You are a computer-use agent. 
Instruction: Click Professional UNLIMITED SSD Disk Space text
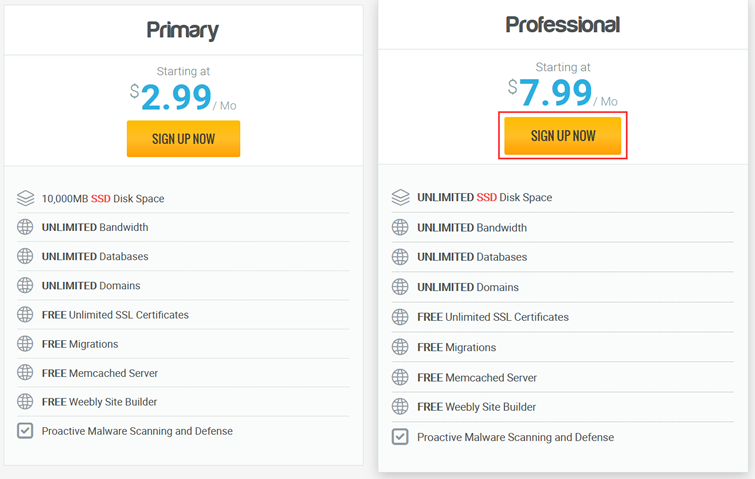click(x=484, y=197)
